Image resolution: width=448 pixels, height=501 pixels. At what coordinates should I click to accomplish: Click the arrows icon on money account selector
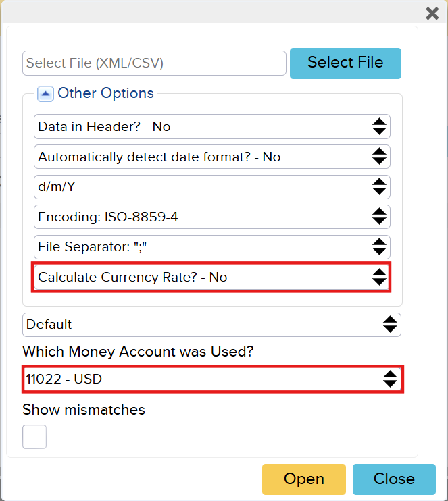390,379
